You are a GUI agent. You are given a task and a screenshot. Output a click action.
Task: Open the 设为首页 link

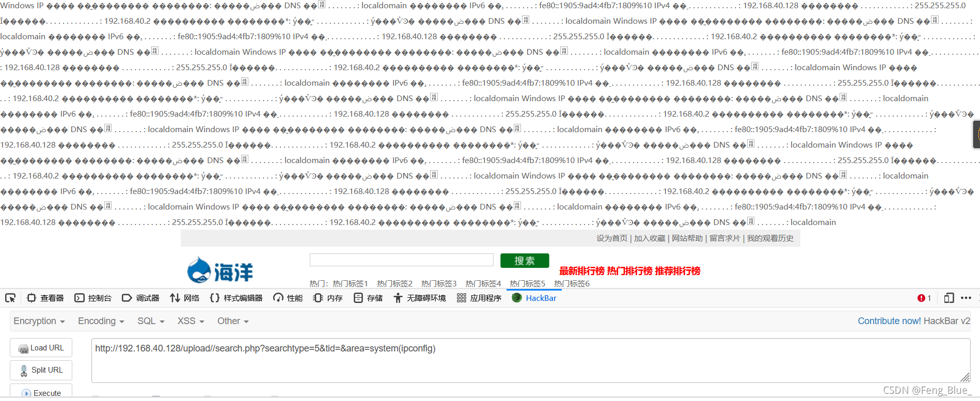[x=612, y=238]
